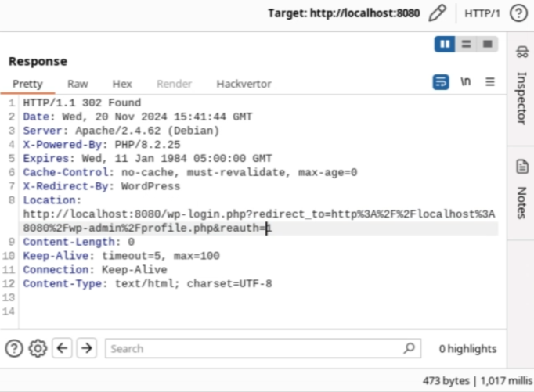
Task: Go to previous search match arrow
Action: (62, 348)
